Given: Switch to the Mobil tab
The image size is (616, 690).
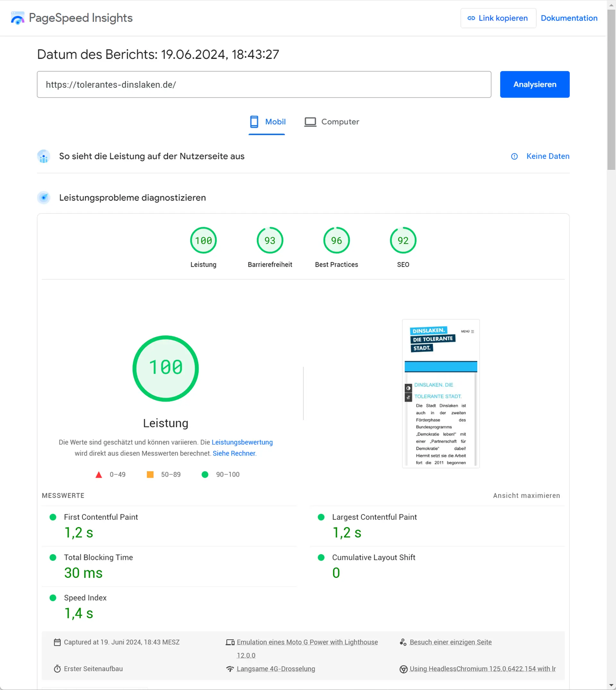Looking at the screenshot, I should click(267, 122).
